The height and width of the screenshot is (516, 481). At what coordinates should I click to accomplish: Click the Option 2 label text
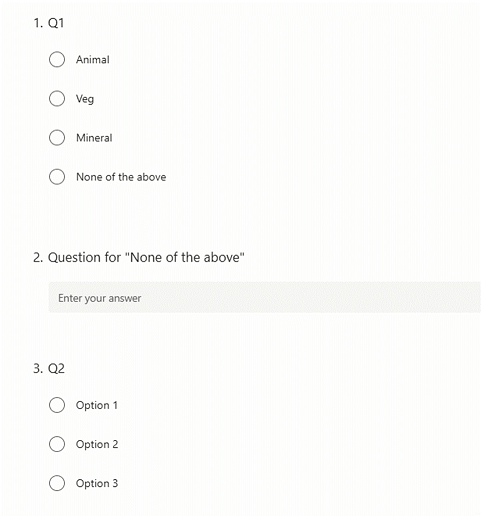97,444
